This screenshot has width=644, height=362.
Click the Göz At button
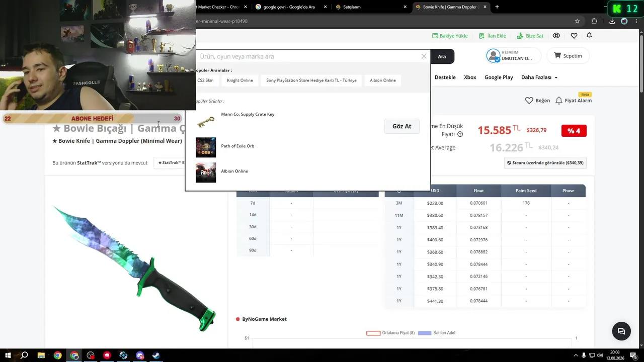(402, 126)
